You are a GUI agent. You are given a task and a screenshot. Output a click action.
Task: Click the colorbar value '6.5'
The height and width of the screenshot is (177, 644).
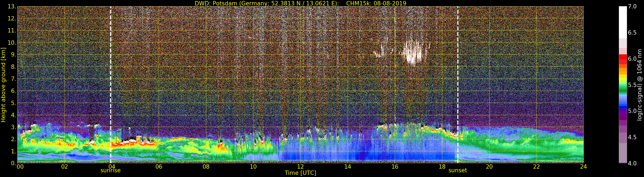point(632,33)
